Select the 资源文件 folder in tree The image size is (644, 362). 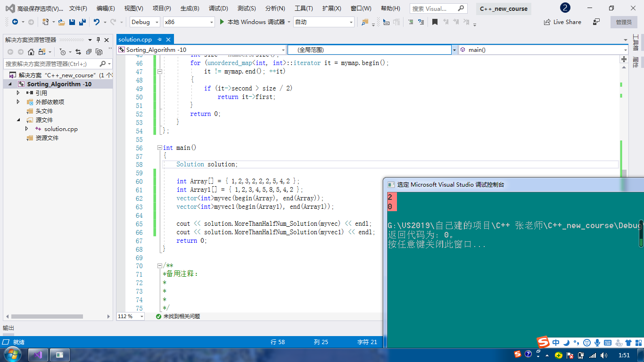click(x=47, y=138)
